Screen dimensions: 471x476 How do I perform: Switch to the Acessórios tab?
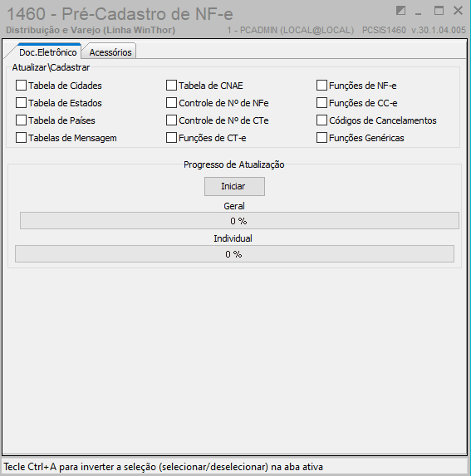(x=110, y=52)
